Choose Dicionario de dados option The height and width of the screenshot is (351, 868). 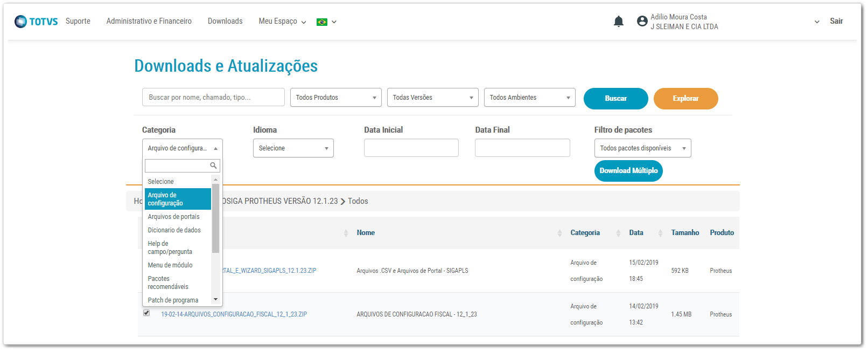[178, 230]
